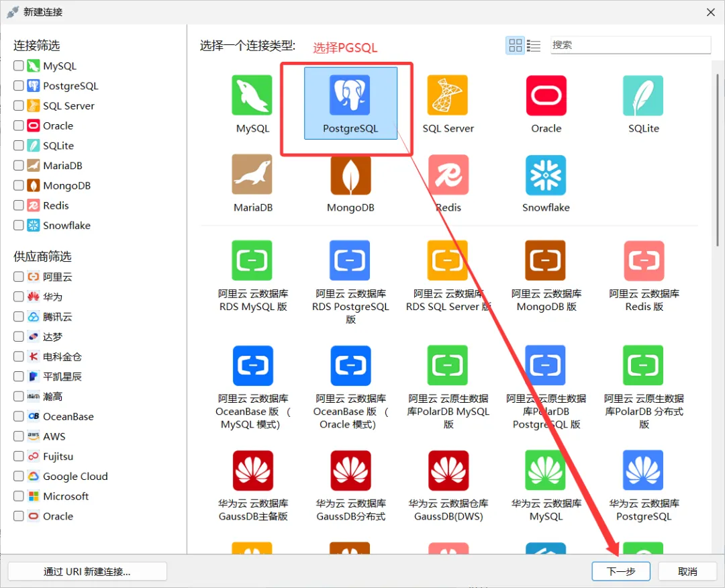Click the 取消 button
This screenshot has width=725, height=588.
click(687, 571)
